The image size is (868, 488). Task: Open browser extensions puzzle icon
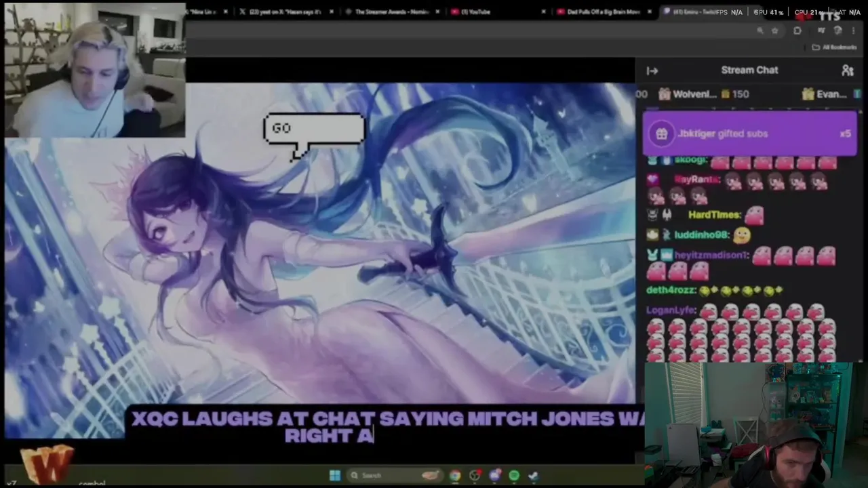(x=797, y=30)
